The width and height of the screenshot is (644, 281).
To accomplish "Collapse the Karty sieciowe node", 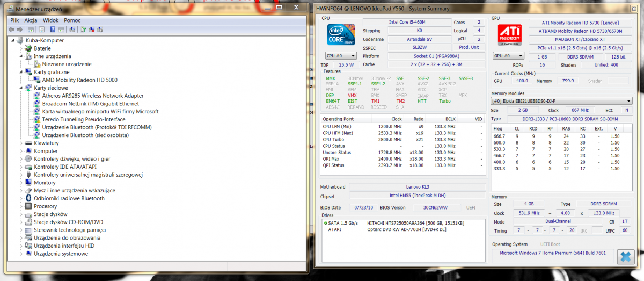I will pos(21,88).
